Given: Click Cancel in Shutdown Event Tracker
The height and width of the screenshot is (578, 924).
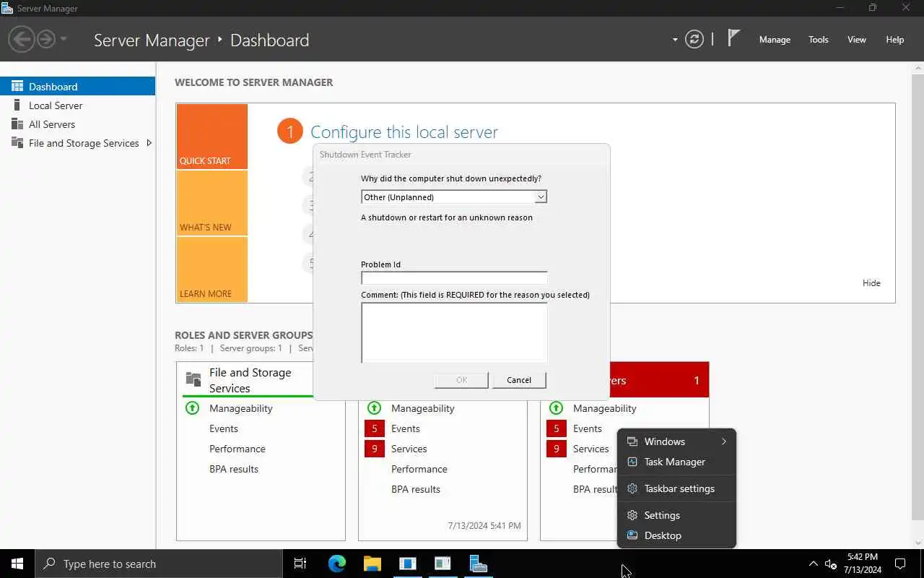Looking at the screenshot, I should click(x=519, y=380).
